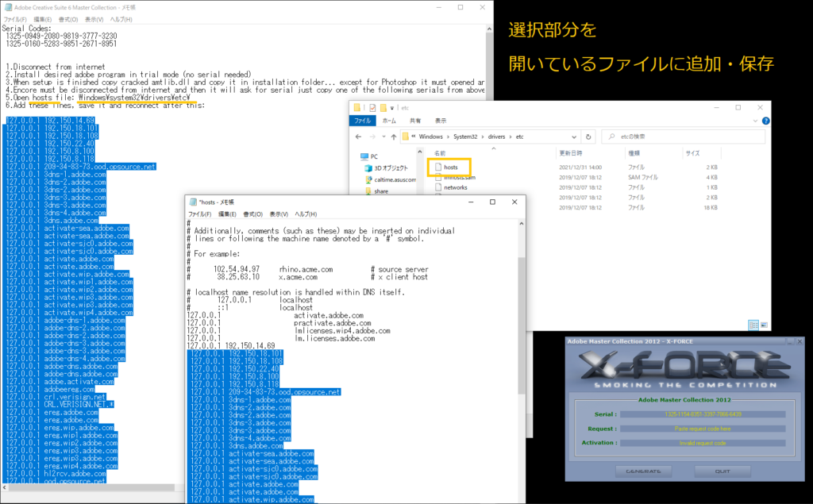Open ファイル(F) menu in the hosts Notepad window

click(x=199, y=214)
